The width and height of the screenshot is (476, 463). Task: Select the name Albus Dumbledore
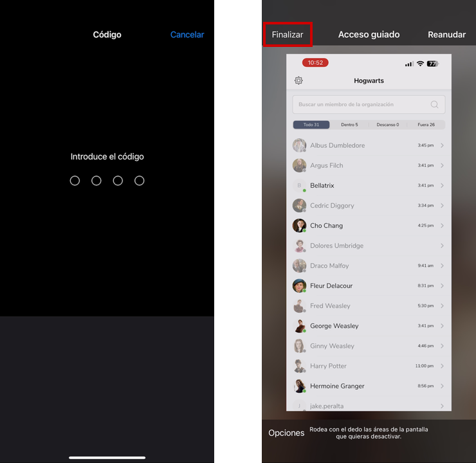pos(337,145)
